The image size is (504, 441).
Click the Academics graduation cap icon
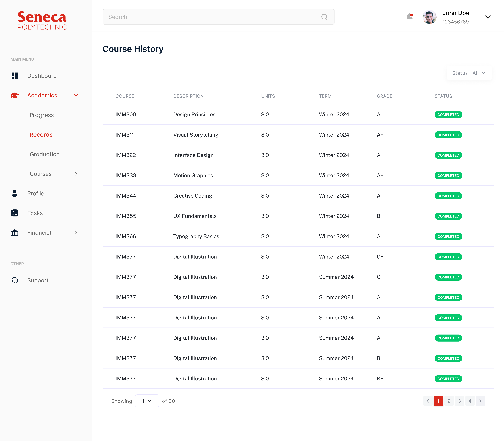pyautogui.click(x=15, y=95)
